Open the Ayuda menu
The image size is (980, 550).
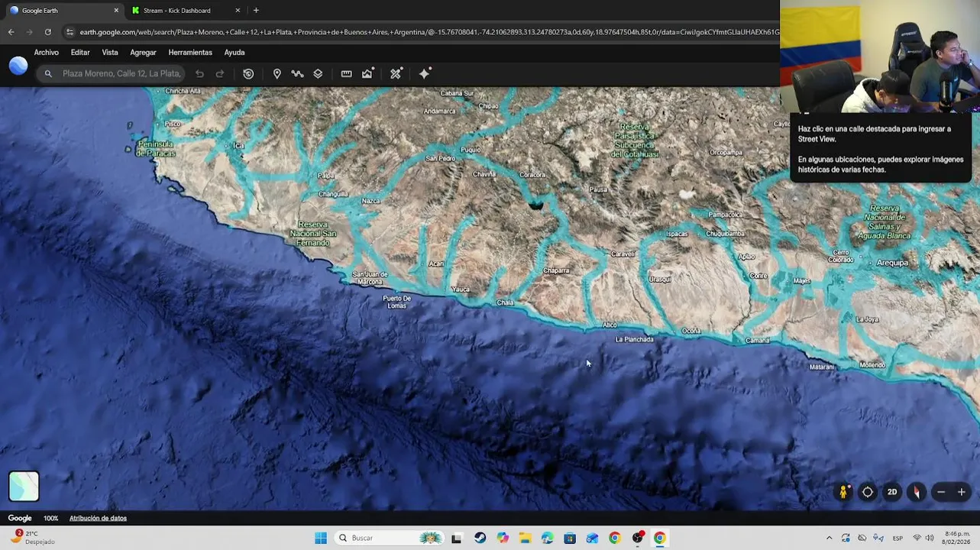234,53
